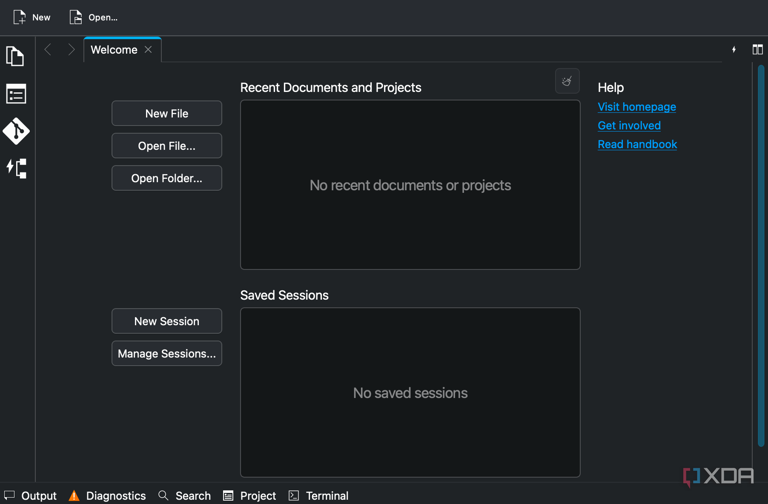
Task: Open the Get involved link
Action: pyautogui.click(x=629, y=125)
